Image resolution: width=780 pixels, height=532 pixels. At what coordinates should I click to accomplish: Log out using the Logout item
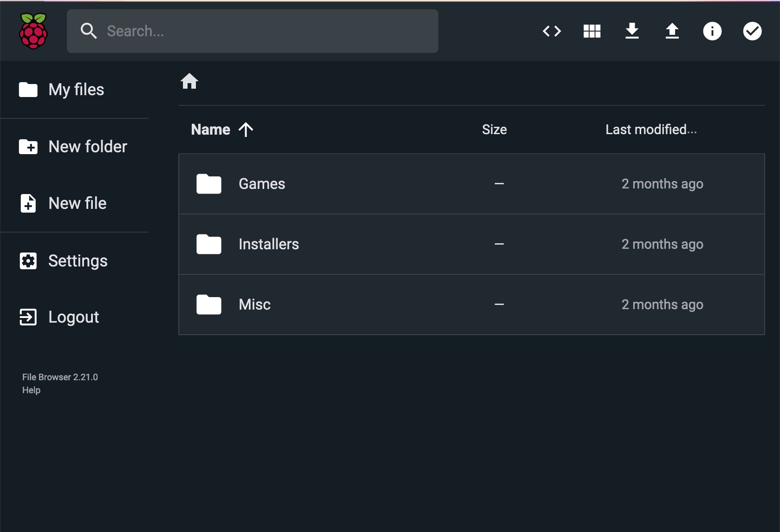(73, 317)
